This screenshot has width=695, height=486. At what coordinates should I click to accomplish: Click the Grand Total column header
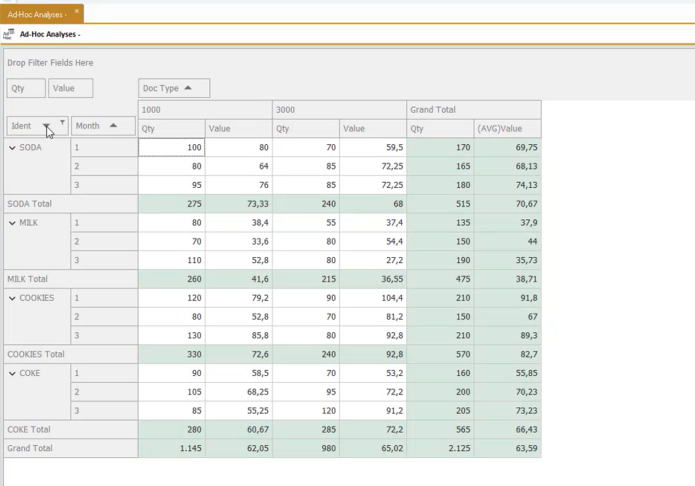pos(473,110)
